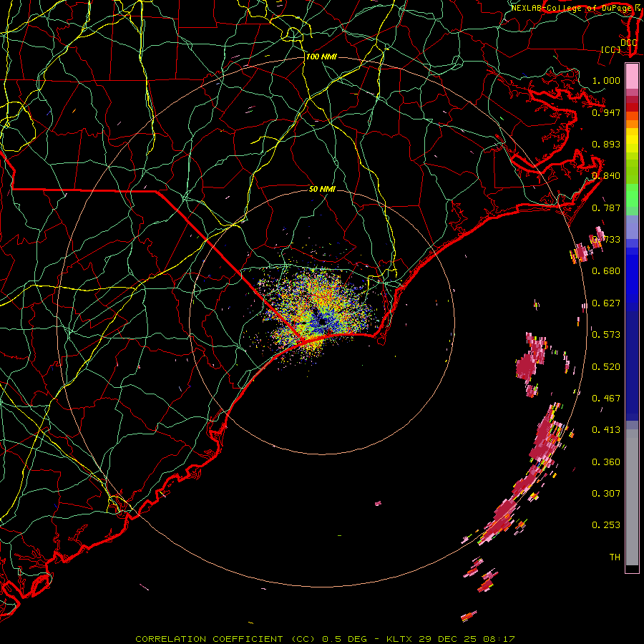
Task: Click the 0.253 legend value
Action: click(606, 525)
